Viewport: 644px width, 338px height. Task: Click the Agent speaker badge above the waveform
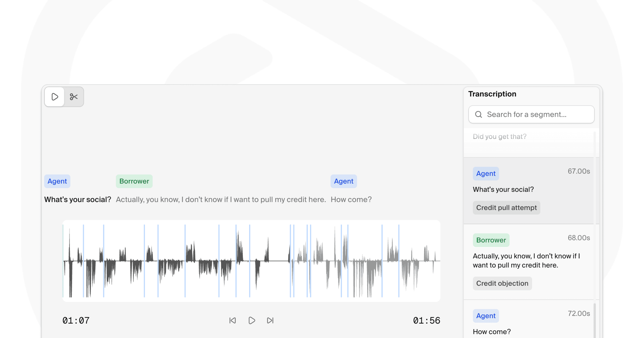[57, 181]
